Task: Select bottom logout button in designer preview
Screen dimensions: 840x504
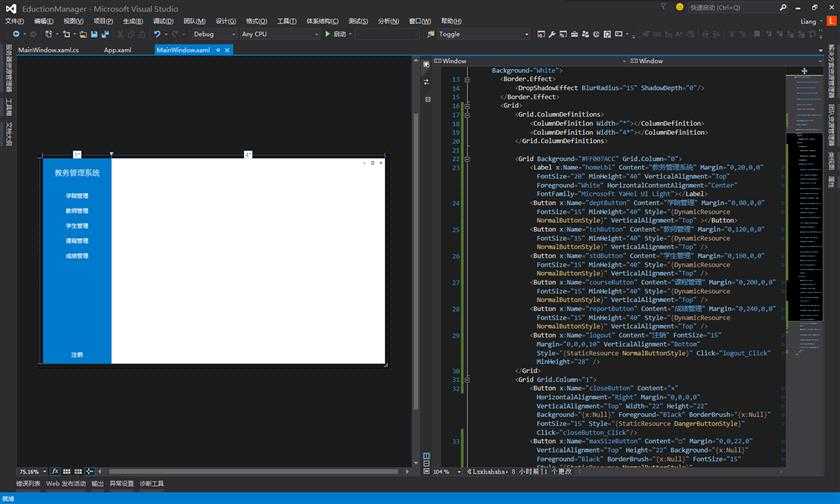Action: (77, 355)
